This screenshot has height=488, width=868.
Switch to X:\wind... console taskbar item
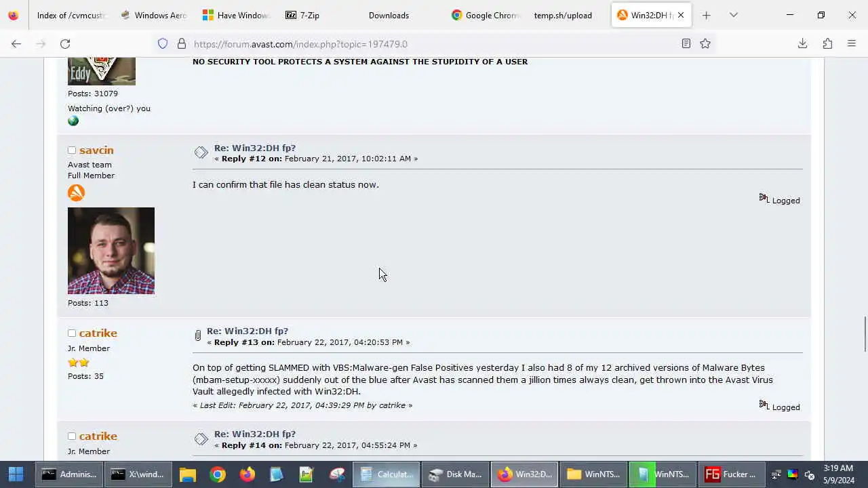[138, 474]
